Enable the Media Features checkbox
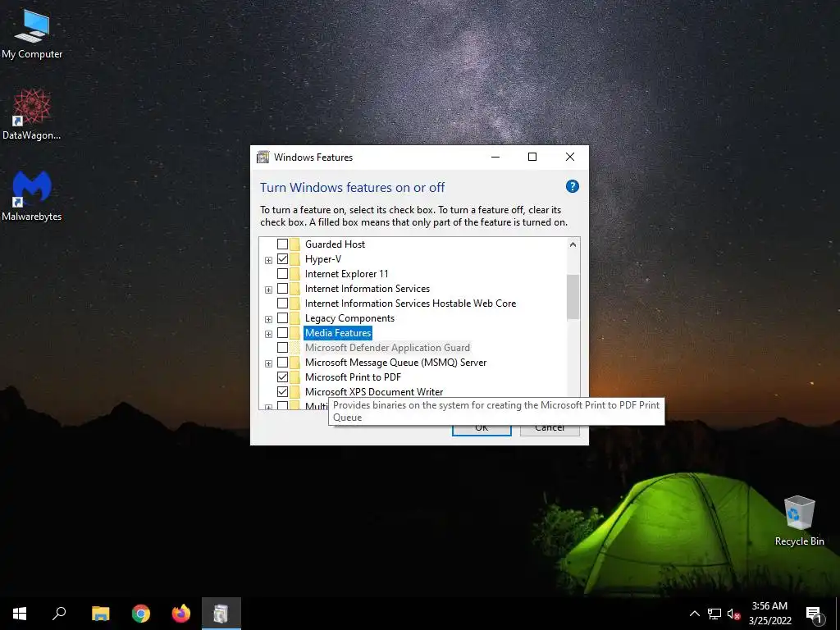The width and height of the screenshot is (840, 630). tap(282, 333)
